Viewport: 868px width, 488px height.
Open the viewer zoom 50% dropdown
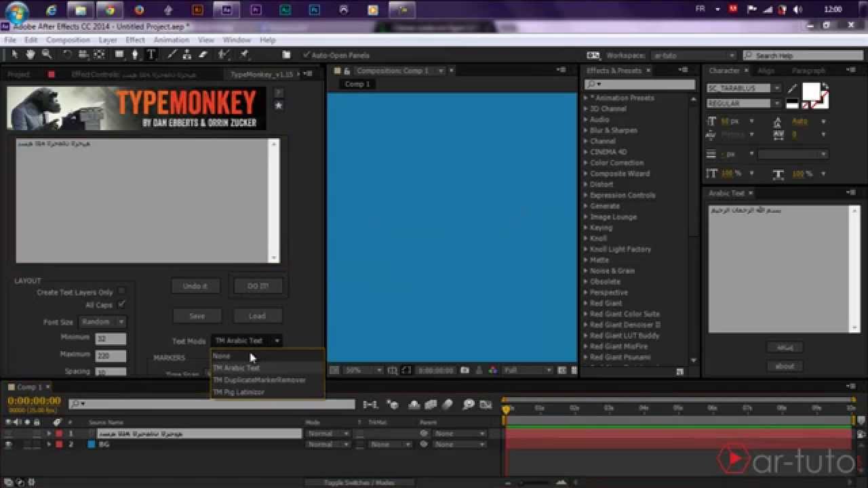tap(363, 371)
